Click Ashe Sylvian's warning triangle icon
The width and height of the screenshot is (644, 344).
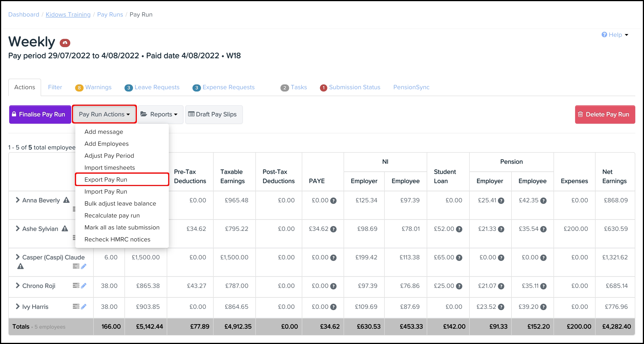click(x=65, y=229)
